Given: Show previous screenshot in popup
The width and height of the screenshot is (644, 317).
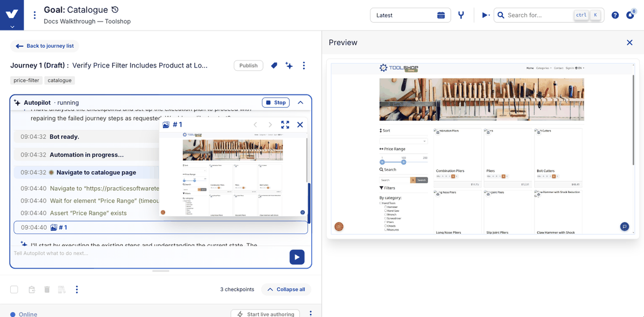Looking at the screenshot, I should [x=256, y=124].
